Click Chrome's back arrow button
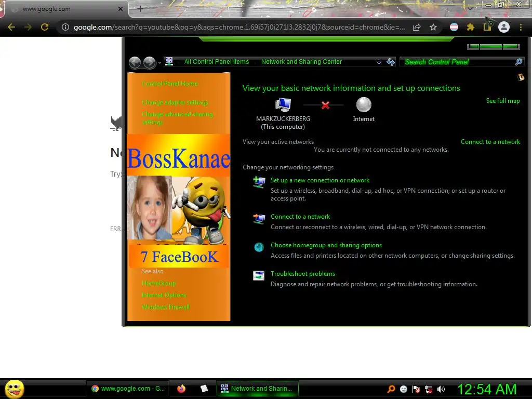This screenshot has height=399, width=532. coord(11,27)
